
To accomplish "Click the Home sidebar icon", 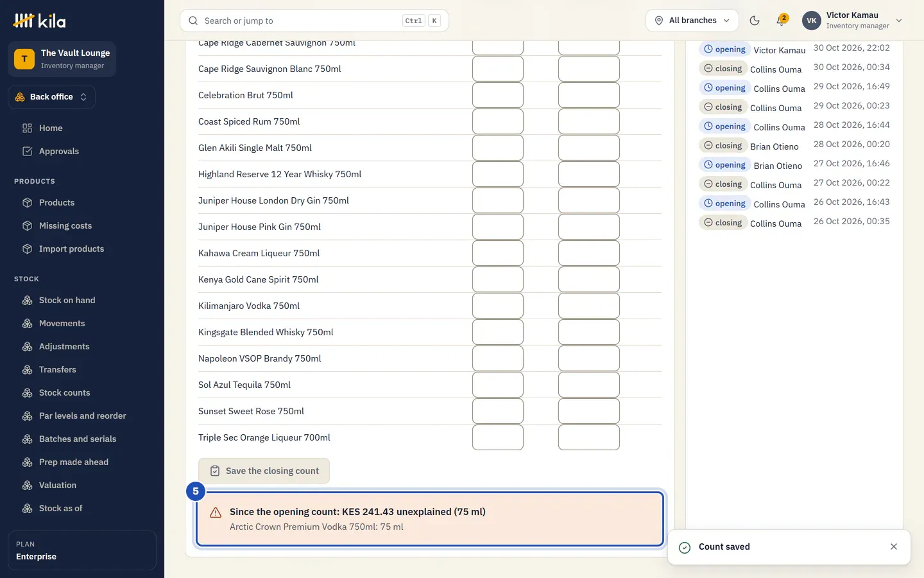I will click(x=27, y=128).
